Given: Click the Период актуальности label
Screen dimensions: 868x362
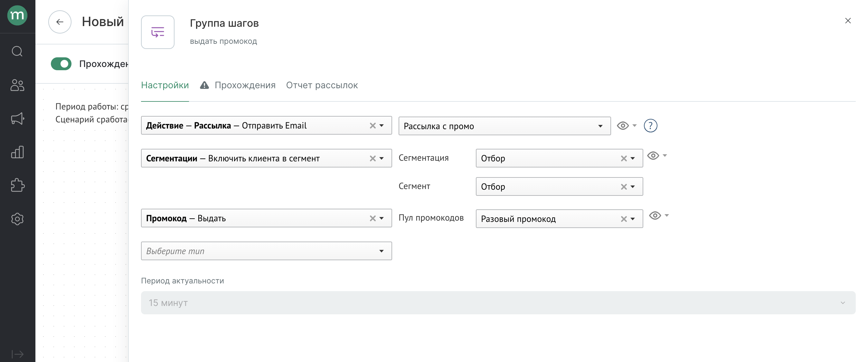Looking at the screenshot, I should point(182,281).
